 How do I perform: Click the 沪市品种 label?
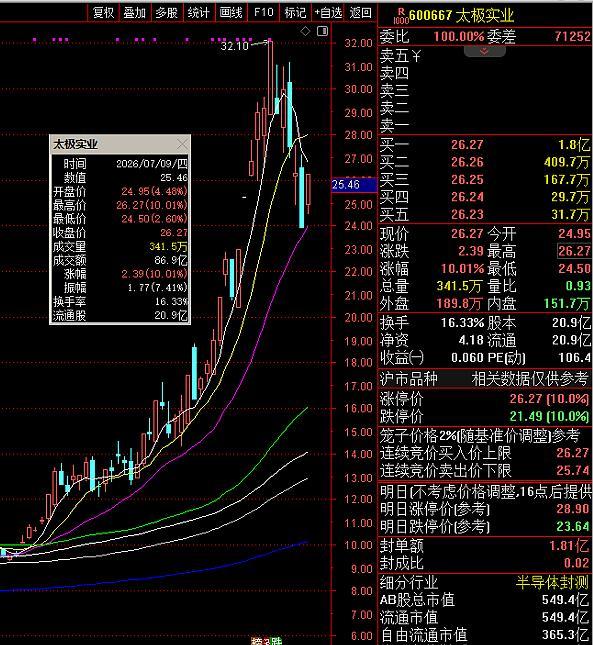click(408, 379)
